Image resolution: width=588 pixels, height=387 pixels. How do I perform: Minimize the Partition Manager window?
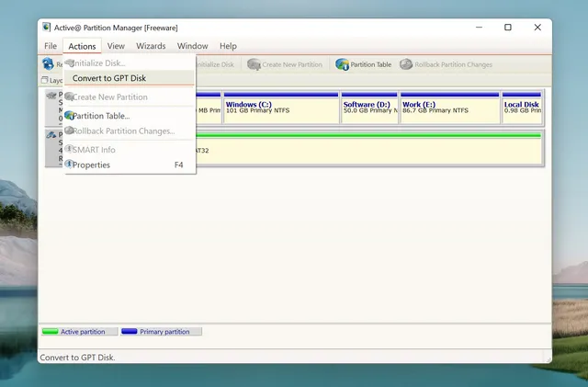pos(479,28)
